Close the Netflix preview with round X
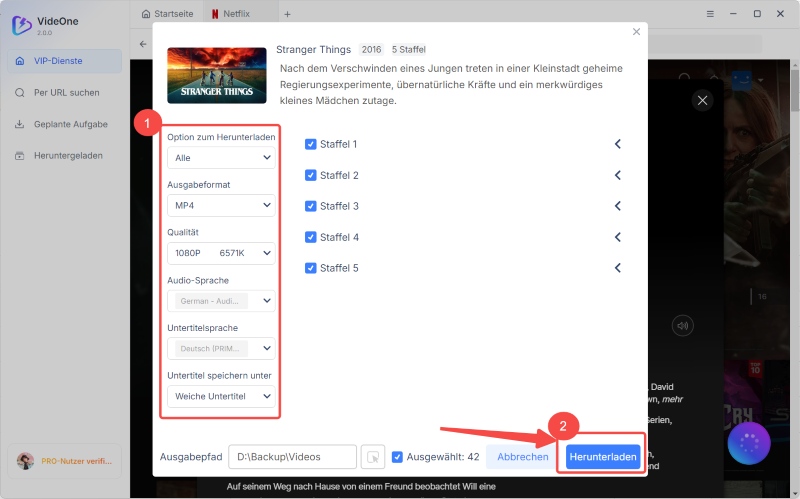The image size is (800, 499). pos(703,101)
